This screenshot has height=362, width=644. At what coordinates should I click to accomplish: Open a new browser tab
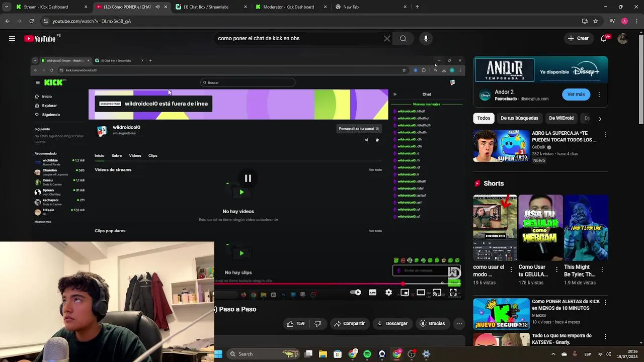[417, 7]
